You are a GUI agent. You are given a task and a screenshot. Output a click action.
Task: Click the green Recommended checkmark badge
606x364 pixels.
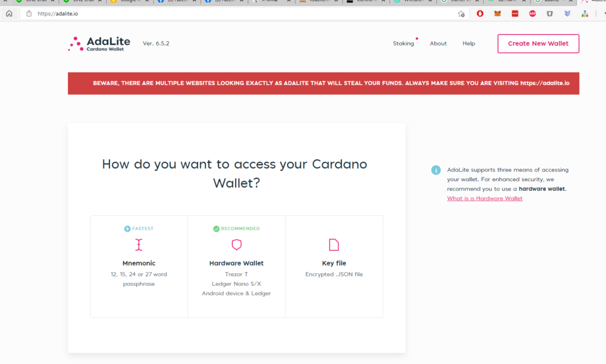pos(217,228)
